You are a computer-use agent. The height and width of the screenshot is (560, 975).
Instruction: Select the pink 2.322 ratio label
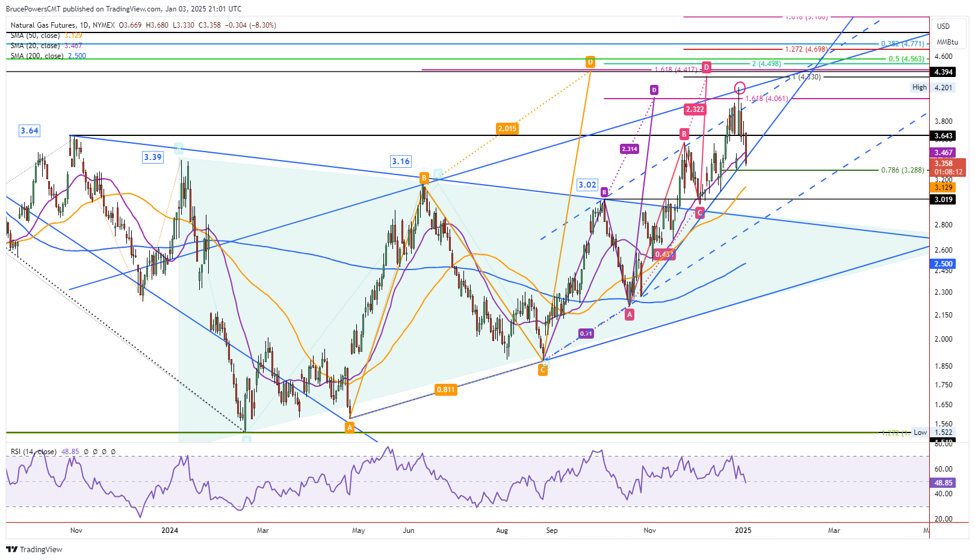(x=695, y=109)
